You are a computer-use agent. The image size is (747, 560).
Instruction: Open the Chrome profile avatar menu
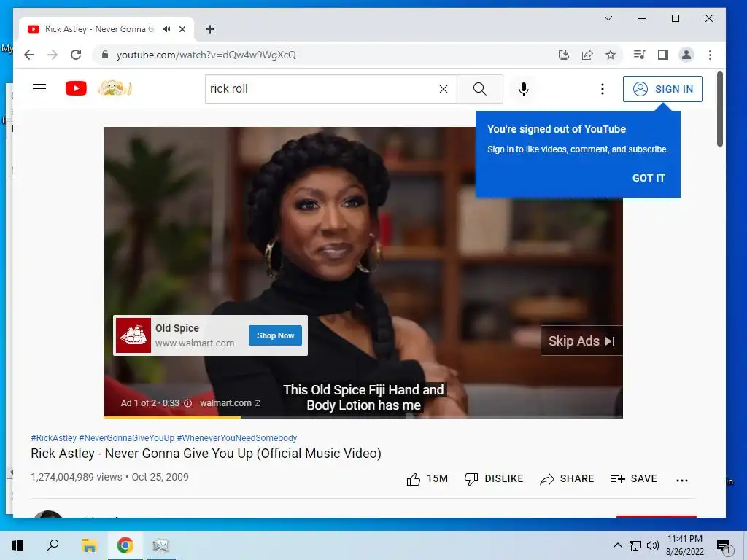(686, 55)
